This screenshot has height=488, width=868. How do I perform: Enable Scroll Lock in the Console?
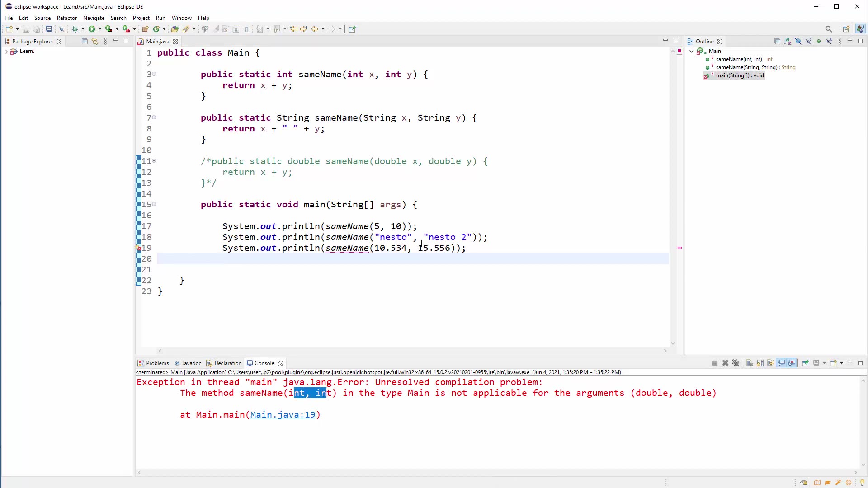(x=759, y=363)
